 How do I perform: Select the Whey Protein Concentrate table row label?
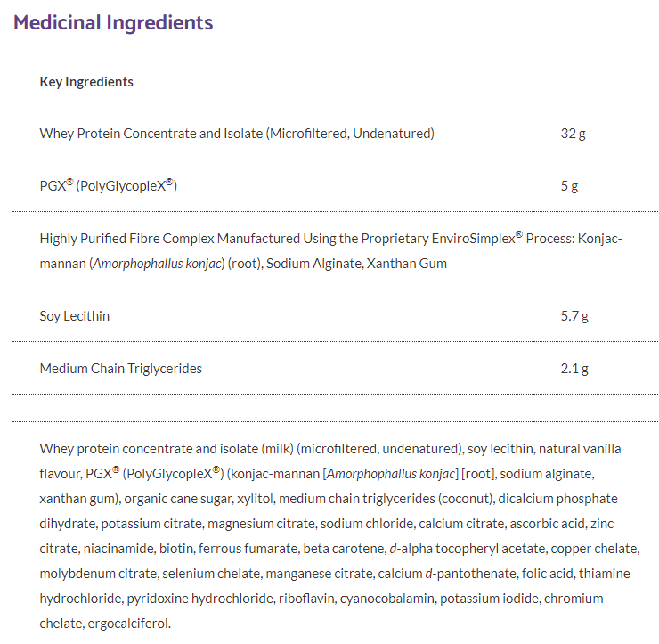237,134
